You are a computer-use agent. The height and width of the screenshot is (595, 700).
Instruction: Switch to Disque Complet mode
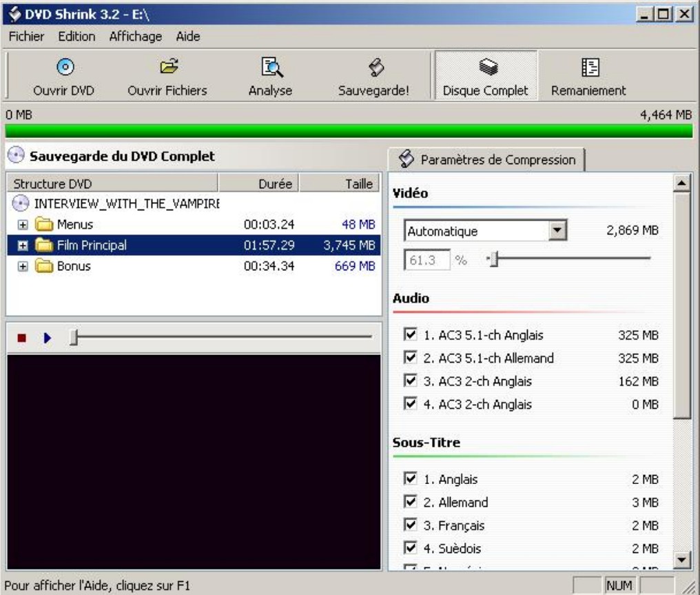[x=486, y=75]
